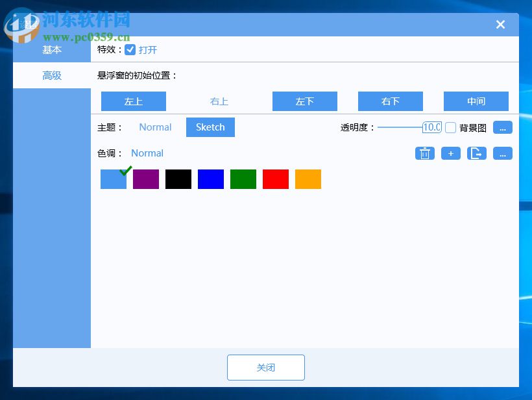532x400 pixels.
Task: Open the 色调 Normal dropdown
Action: coord(147,153)
